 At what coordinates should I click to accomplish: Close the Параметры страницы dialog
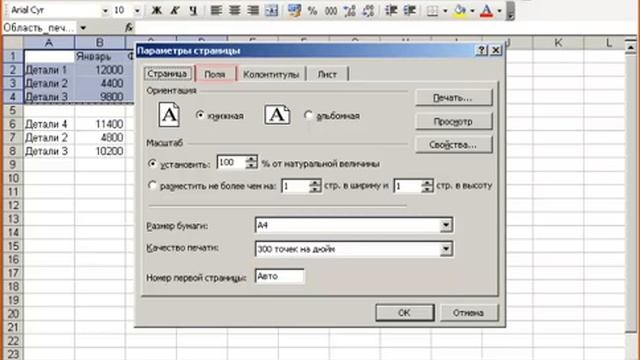[496, 50]
